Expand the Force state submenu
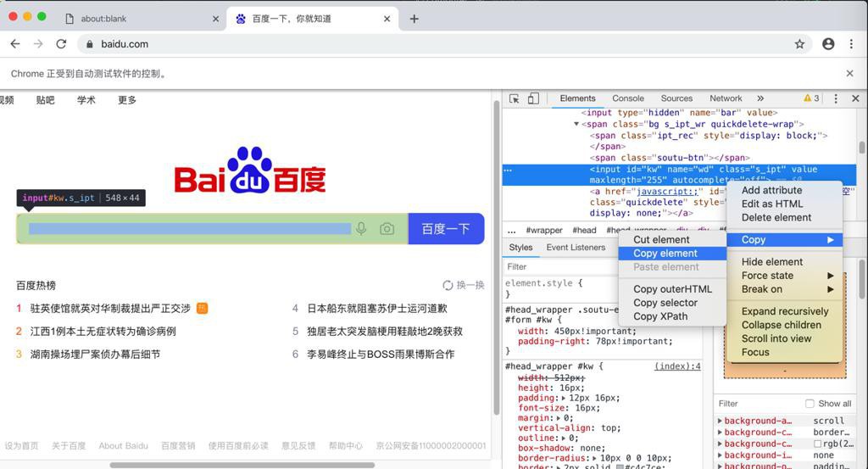This screenshot has height=469, width=868. coord(784,276)
